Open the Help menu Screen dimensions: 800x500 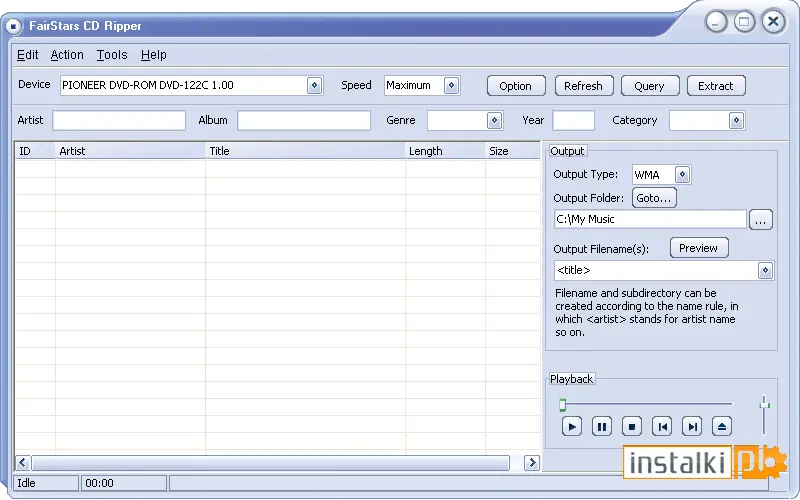[x=154, y=55]
